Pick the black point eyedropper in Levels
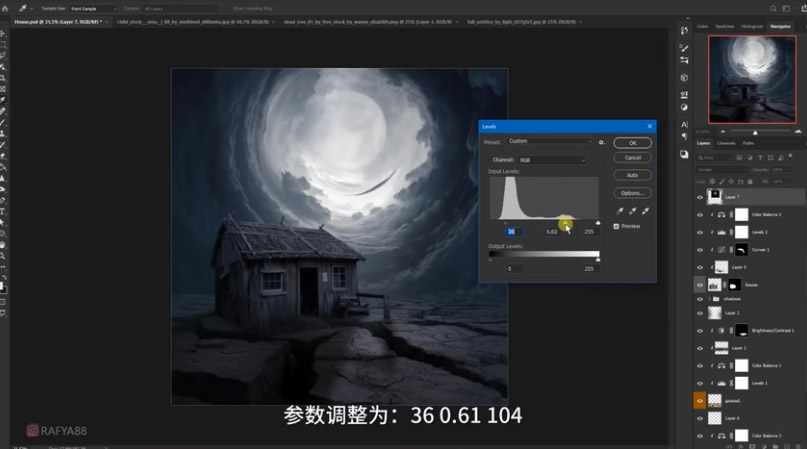Image resolution: width=807 pixels, height=449 pixels. click(x=620, y=212)
